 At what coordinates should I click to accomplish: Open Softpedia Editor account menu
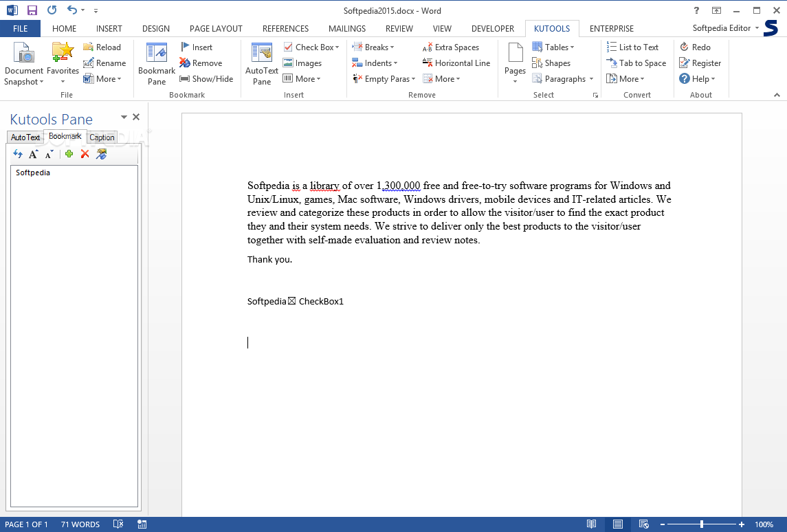[x=726, y=28]
